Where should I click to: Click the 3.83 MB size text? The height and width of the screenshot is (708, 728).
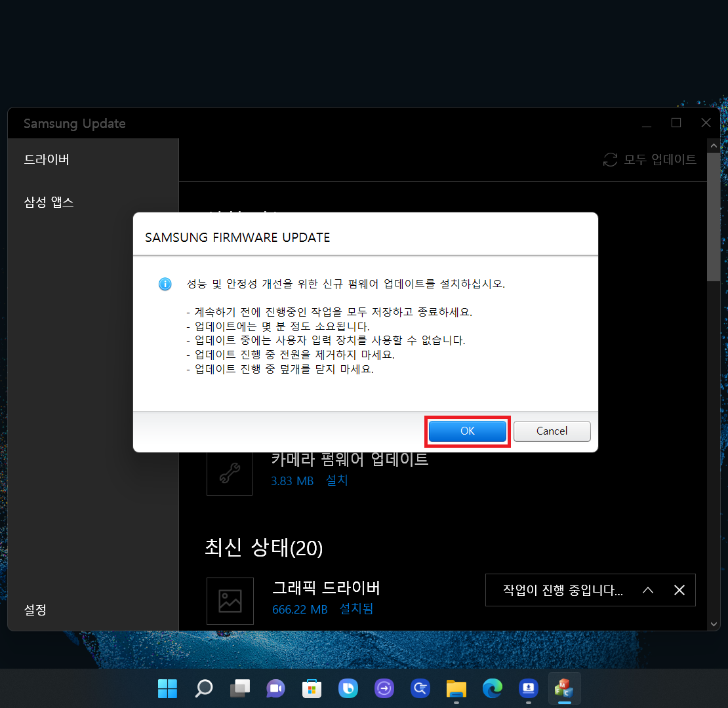[292, 481]
